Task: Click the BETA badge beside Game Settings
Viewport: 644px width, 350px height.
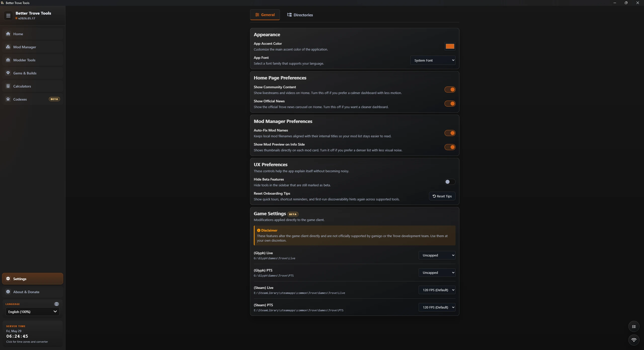Action: click(293, 214)
